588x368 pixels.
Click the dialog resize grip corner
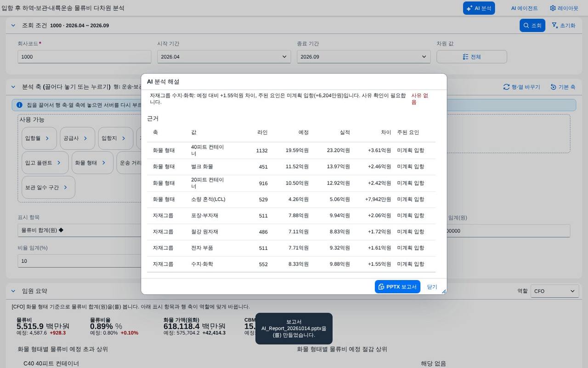pos(444,291)
